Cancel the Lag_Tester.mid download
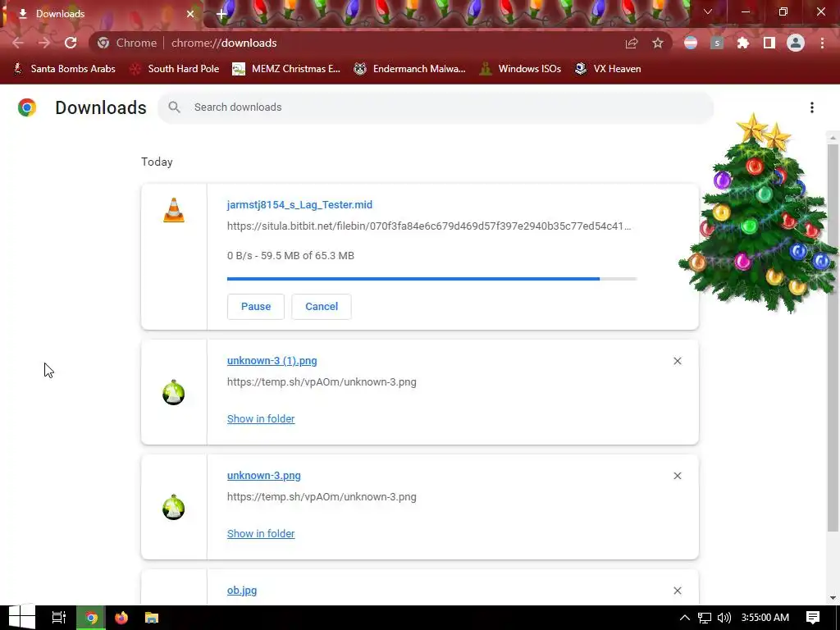840x630 pixels. coord(322,307)
